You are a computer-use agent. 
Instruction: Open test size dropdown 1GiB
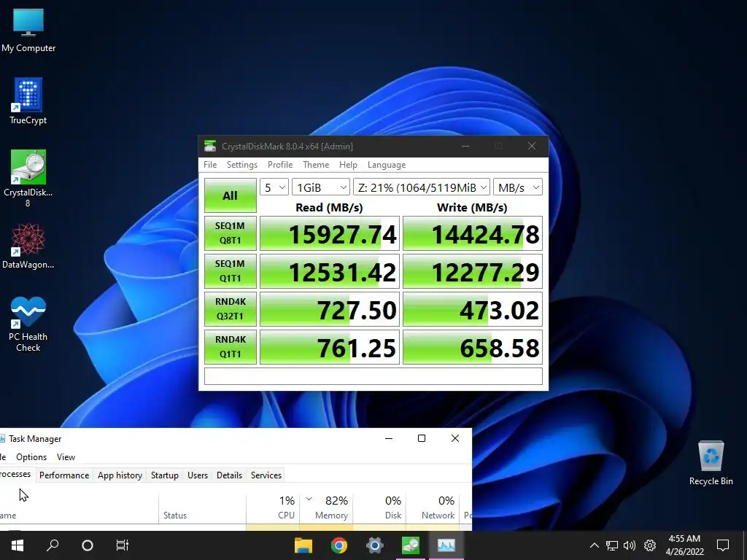point(321,187)
